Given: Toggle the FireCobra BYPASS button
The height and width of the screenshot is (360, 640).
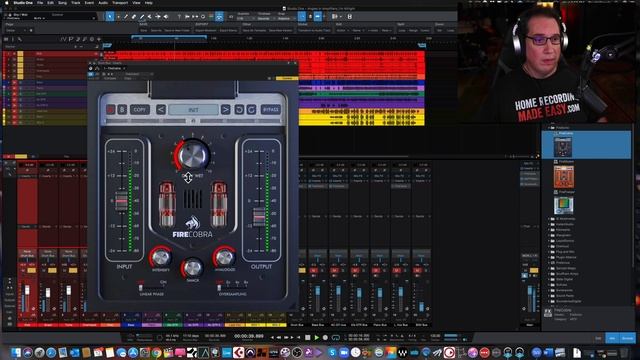Looking at the screenshot, I should click(270, 109).
